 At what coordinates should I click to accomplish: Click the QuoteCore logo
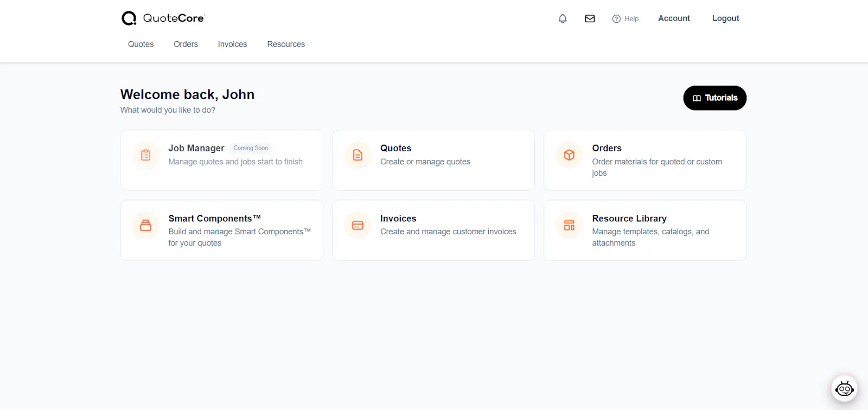point(163,18)
